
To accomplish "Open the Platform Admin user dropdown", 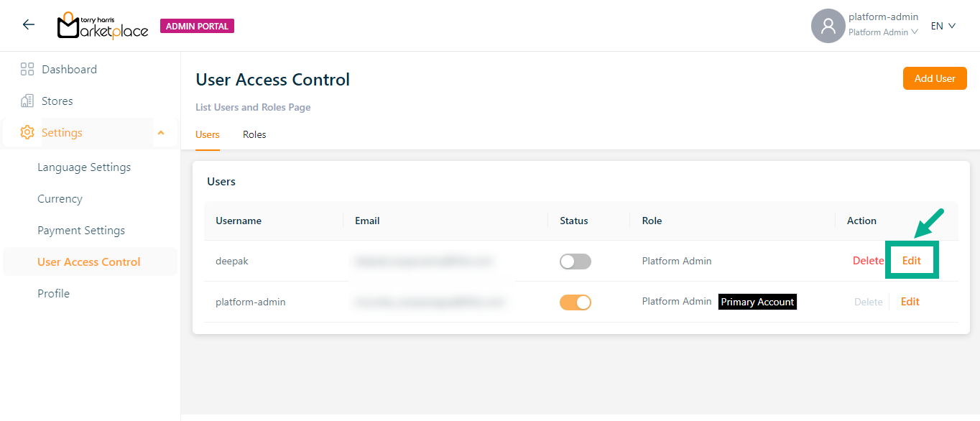I will pos(883,32).
